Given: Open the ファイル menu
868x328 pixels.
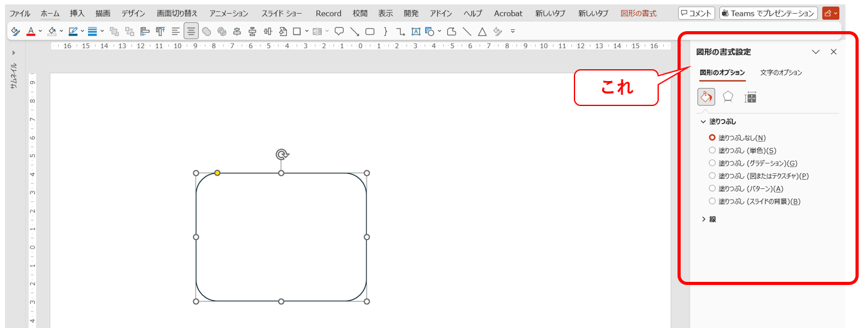Looking at the screenshot, I should (19, 13).
